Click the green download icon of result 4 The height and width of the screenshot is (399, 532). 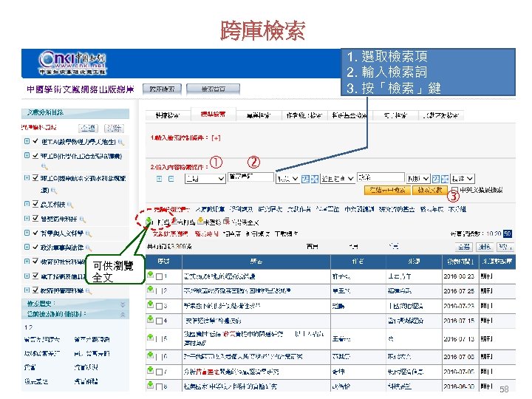tap(150, 319)
